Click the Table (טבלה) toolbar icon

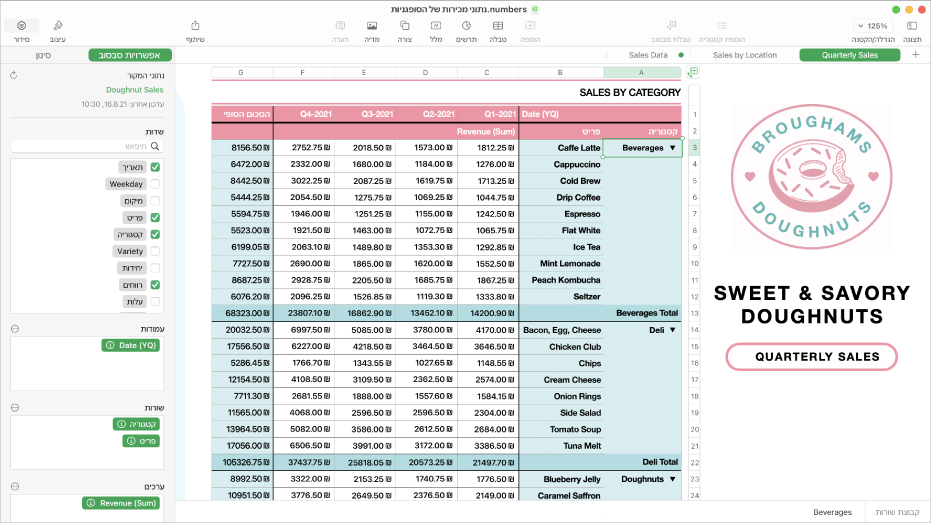(498, 26)
